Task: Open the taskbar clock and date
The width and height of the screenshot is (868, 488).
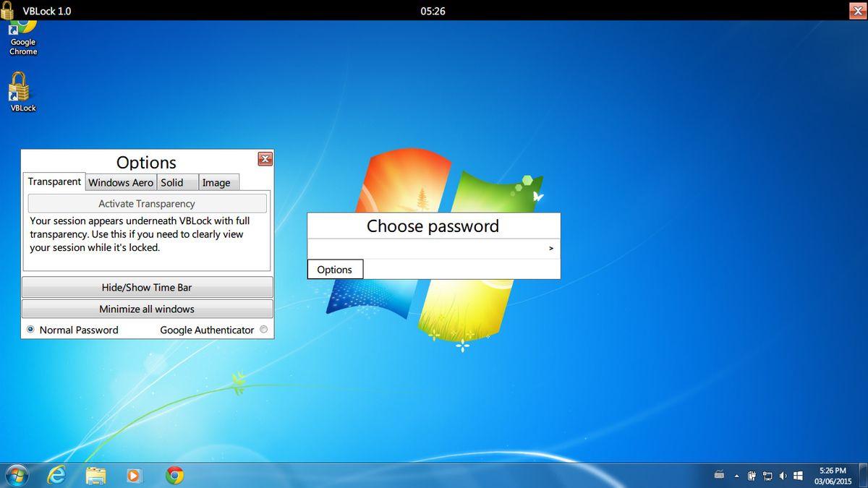Action: [x=833, y=476]
